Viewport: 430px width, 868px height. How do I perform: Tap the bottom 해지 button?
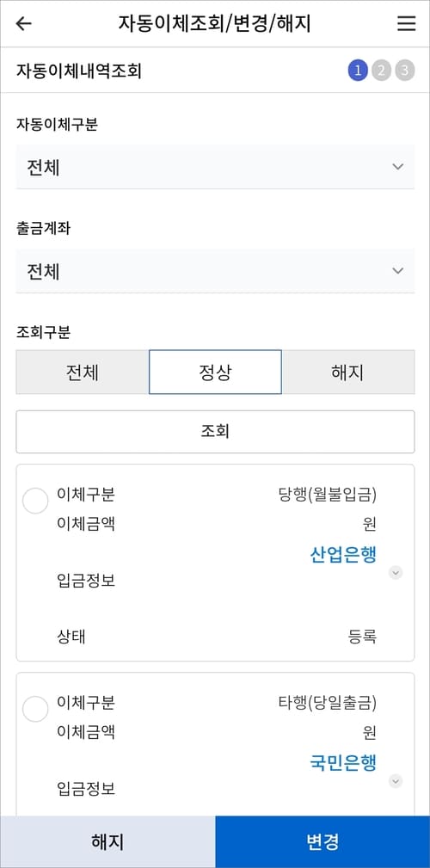tap(107, 842)
